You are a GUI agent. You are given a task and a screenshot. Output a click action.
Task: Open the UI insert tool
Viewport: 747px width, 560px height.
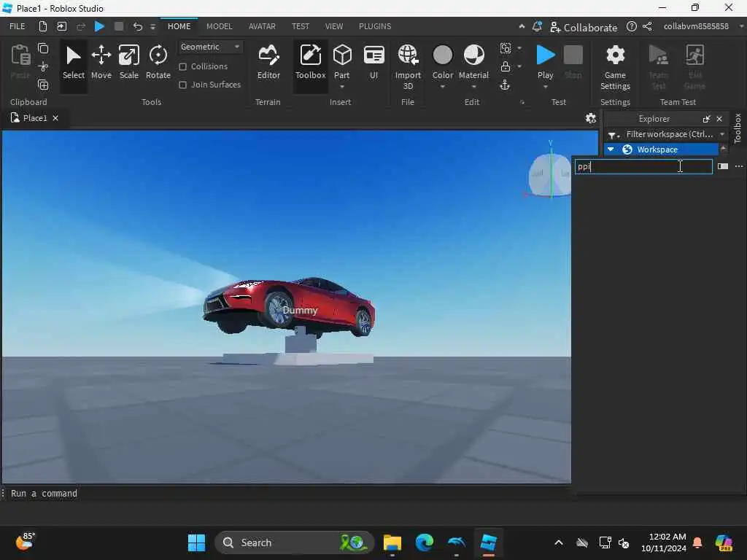coord(374,63)
